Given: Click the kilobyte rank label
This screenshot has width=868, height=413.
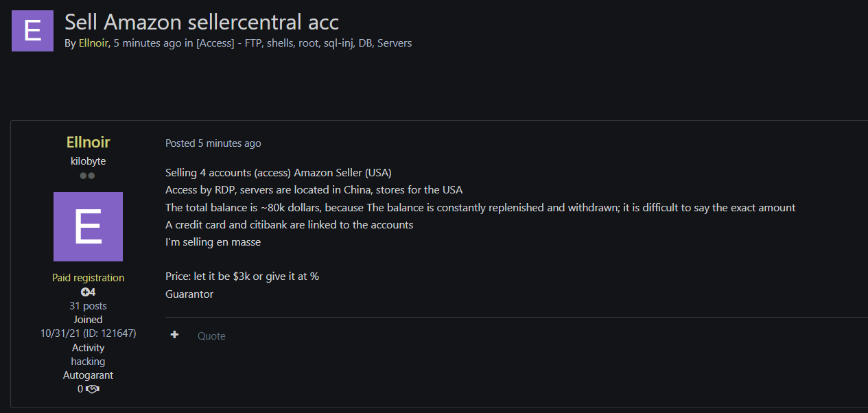Looking at the screenshot, I should point(88,161).
